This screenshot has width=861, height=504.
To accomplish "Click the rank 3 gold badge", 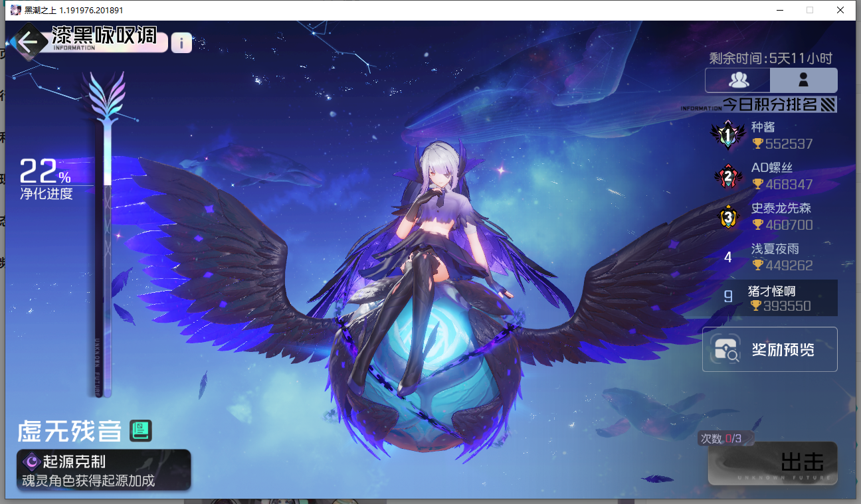I will tap(727, 216).
